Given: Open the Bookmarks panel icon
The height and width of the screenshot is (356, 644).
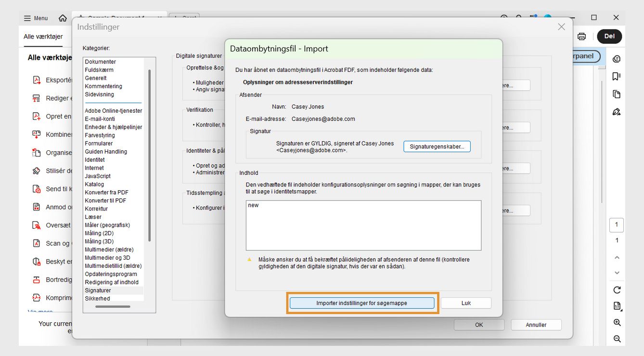Looking at the screenshot, I should click(618, 76).
